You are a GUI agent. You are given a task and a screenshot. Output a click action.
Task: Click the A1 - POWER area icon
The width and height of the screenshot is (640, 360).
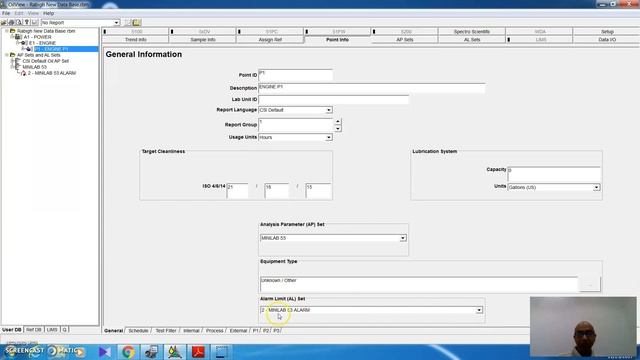18,37
